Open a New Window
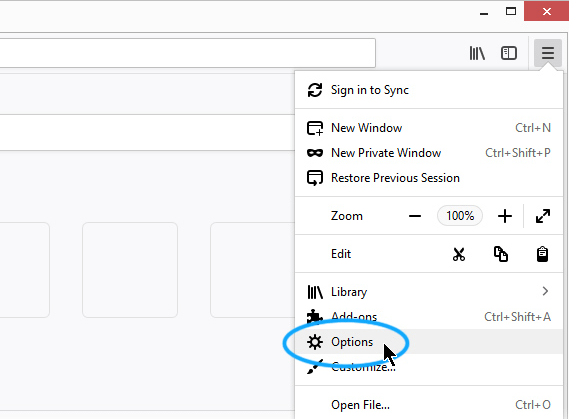Screen dimensions: 569x419 coord(429,128)
